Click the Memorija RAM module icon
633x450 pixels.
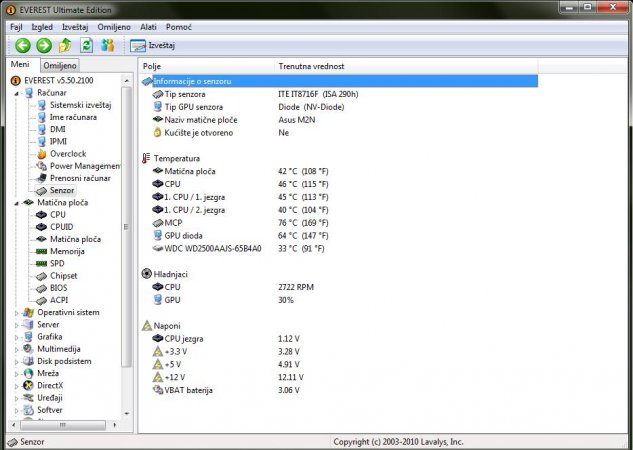coord(42,251)
